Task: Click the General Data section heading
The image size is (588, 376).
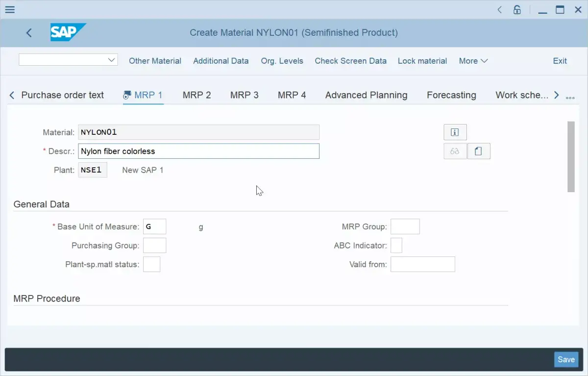Action: pyautogui.click(x=42, y=204)
